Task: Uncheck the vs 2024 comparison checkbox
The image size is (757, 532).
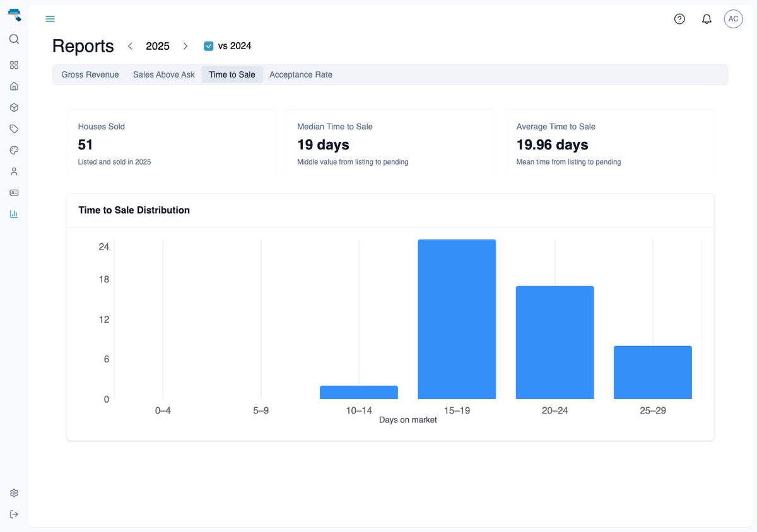Action: (209, 46)
